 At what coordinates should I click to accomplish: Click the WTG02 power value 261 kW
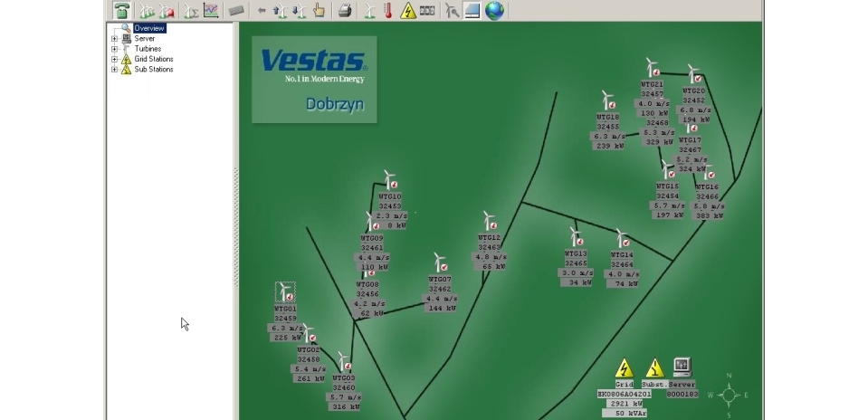[309, 378]
